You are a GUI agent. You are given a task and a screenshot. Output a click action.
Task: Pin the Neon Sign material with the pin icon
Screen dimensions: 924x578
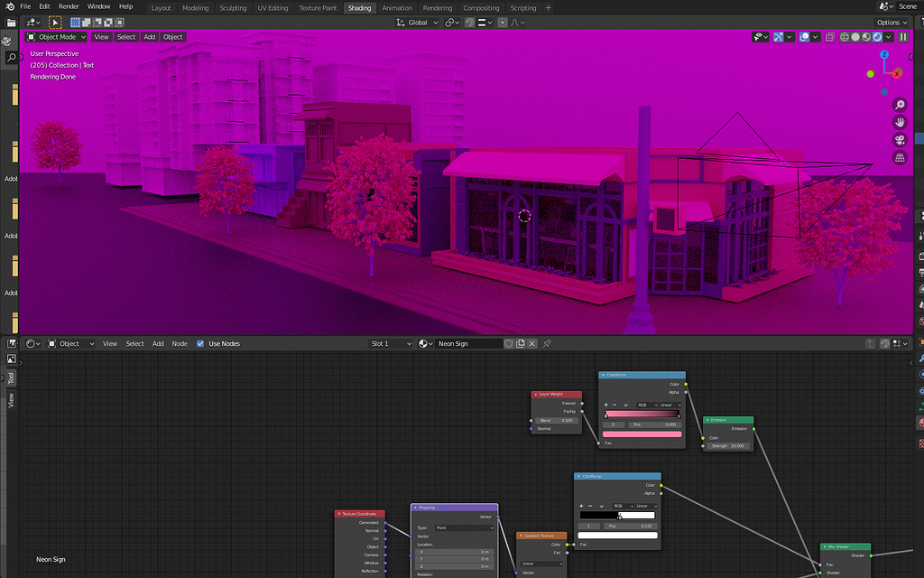point(546,343)
